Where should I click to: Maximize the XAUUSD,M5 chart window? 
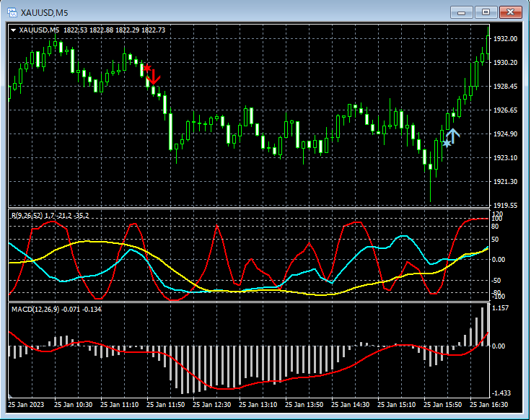[x=486, y=12]
